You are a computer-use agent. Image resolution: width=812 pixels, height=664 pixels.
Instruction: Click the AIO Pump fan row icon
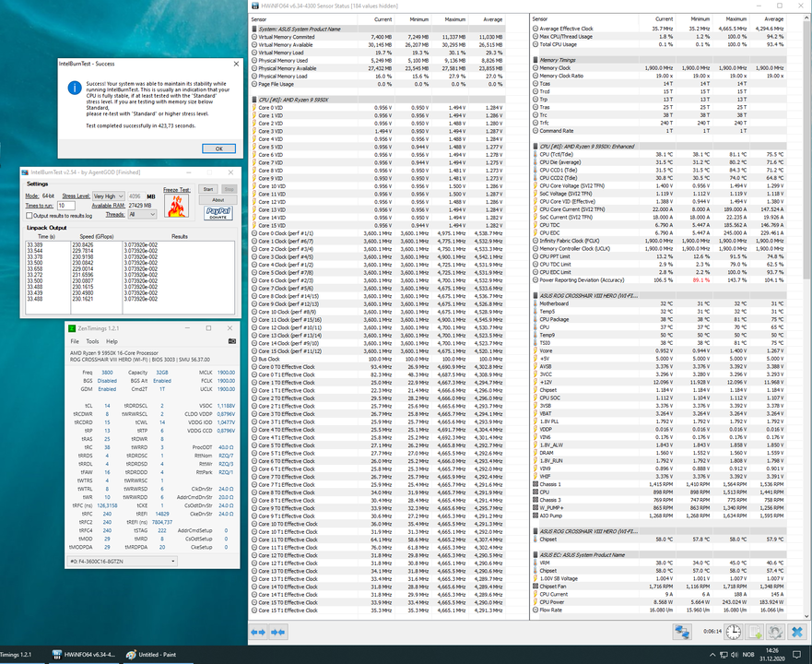point(535,516)
